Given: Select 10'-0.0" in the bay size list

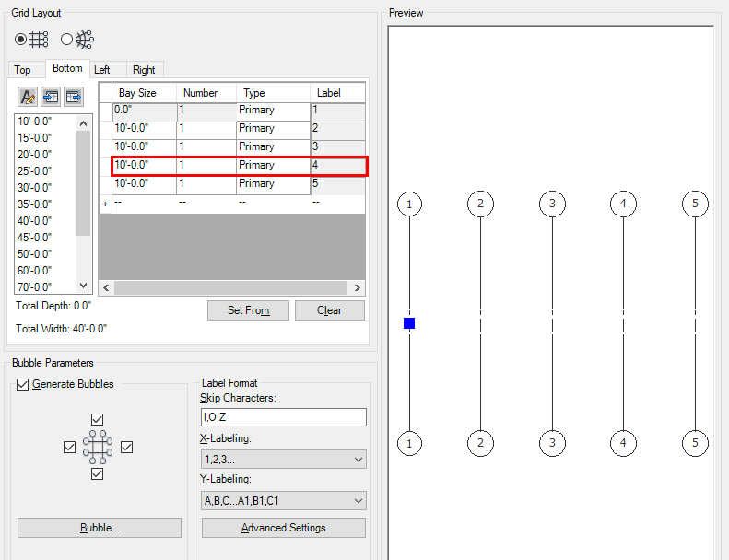Looking at the screenshot, I should tap(35, 122).
